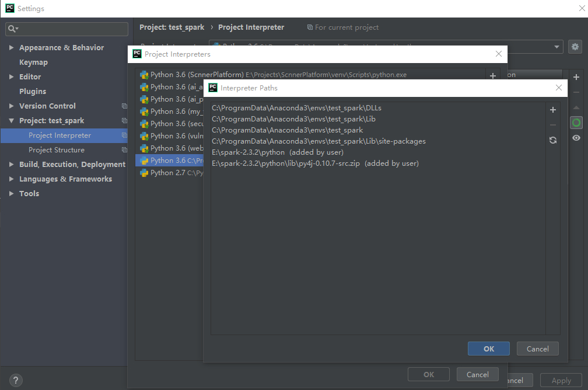The width and height of the screenshot is (588, 390).
Task: Select the highlighted Python 3.6 C:\Pr row
Action: 170,161
